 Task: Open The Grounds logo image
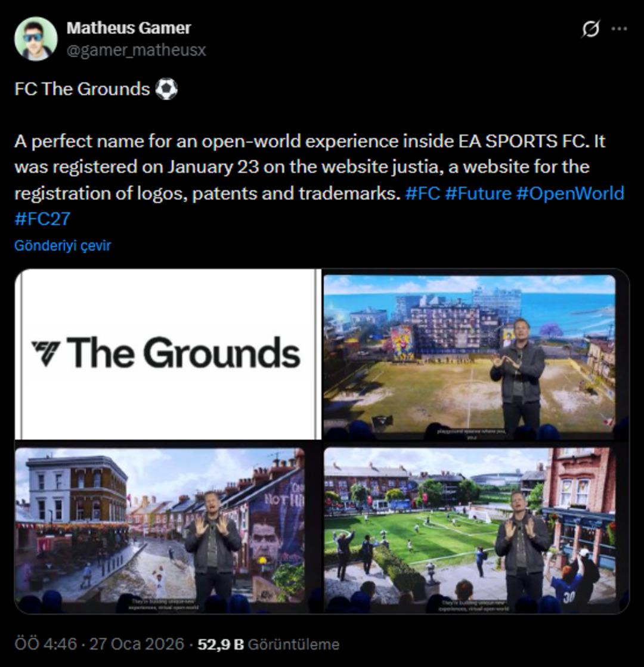168,354
